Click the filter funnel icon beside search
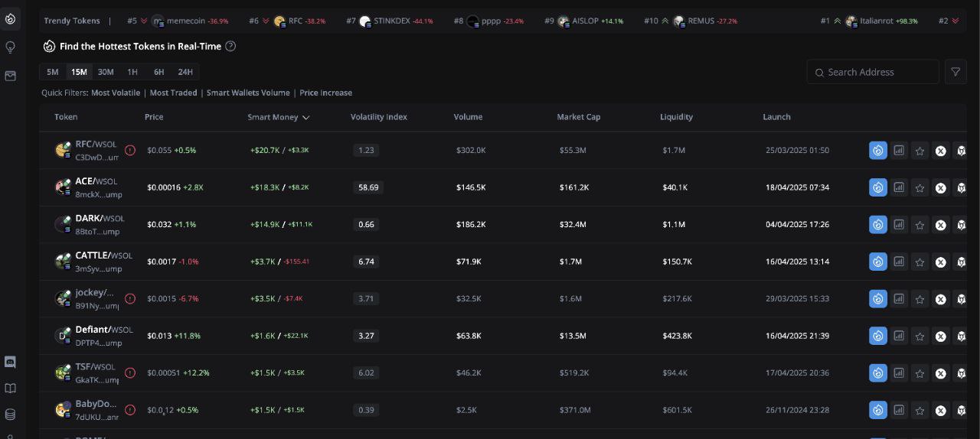This screenshot has height=439, width=980. 955,72
